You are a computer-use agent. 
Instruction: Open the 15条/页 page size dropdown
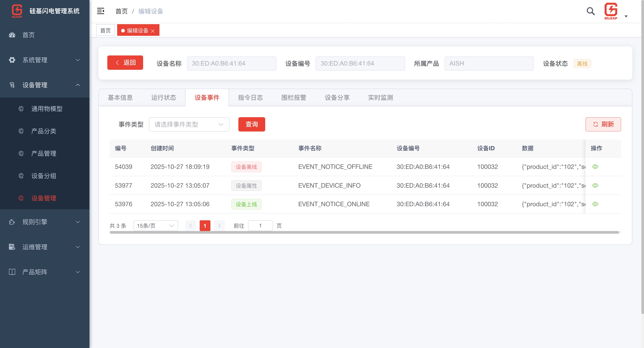pos(155,226)
